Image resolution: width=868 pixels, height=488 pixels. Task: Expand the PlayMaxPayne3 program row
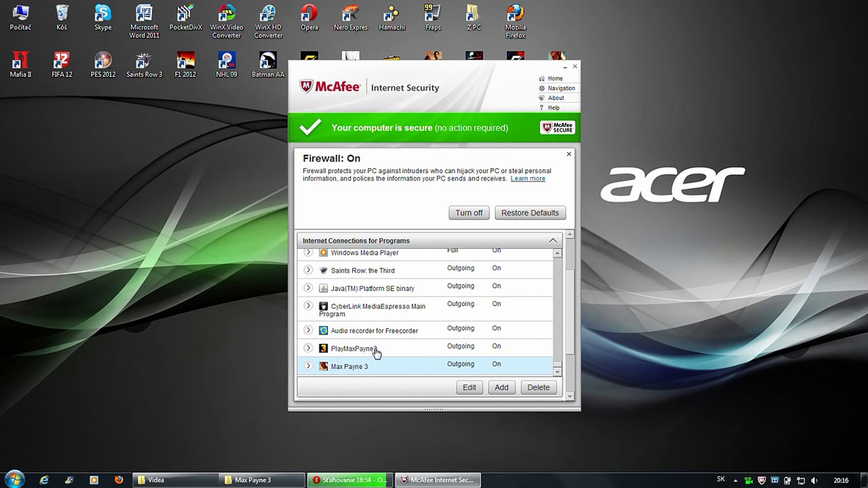(308, 348)
